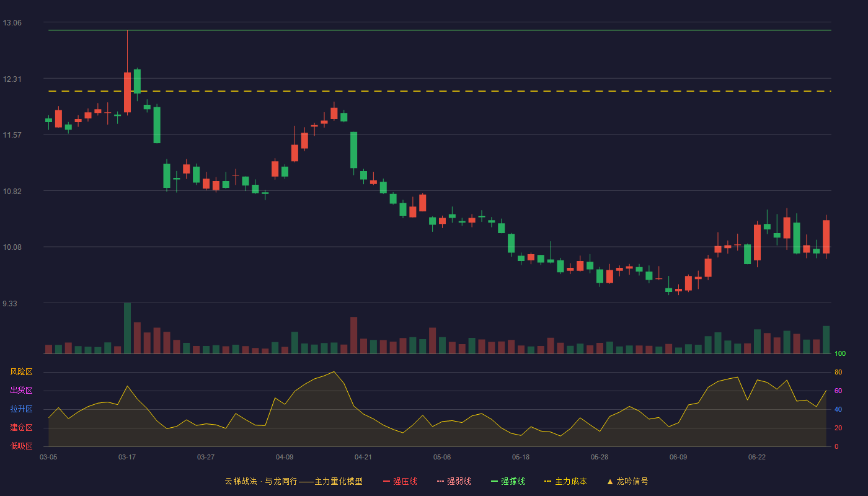This screenshot has width=868, height=496.
Task: Toggle the 强弱线 legend entry
Action: point(454,481)
